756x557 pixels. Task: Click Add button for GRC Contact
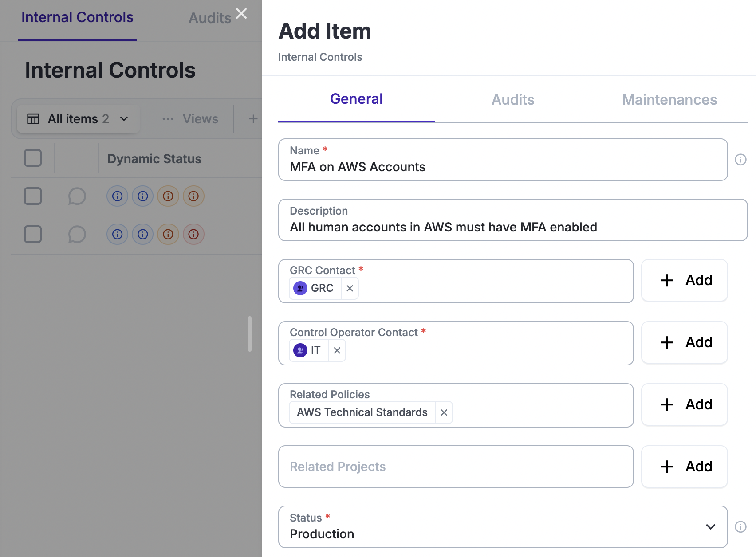[x=684, y=280]
